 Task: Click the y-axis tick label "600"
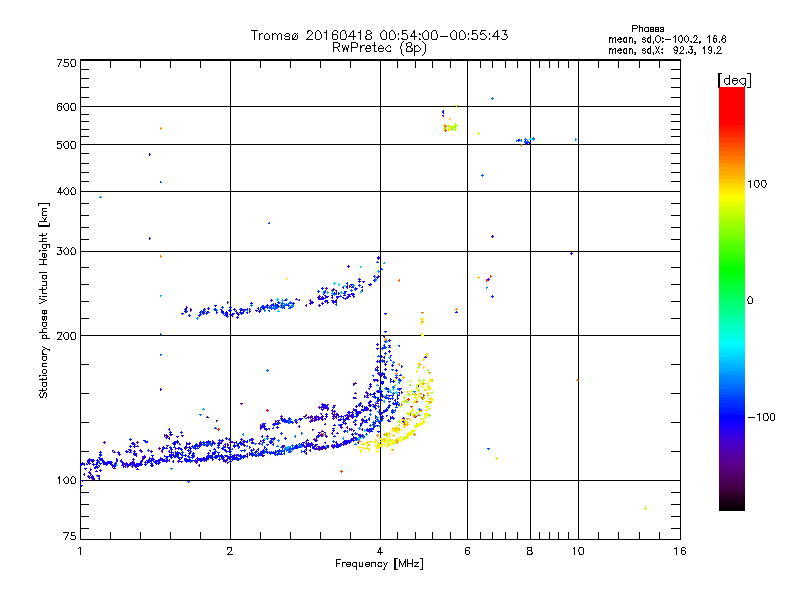(66, 107)
